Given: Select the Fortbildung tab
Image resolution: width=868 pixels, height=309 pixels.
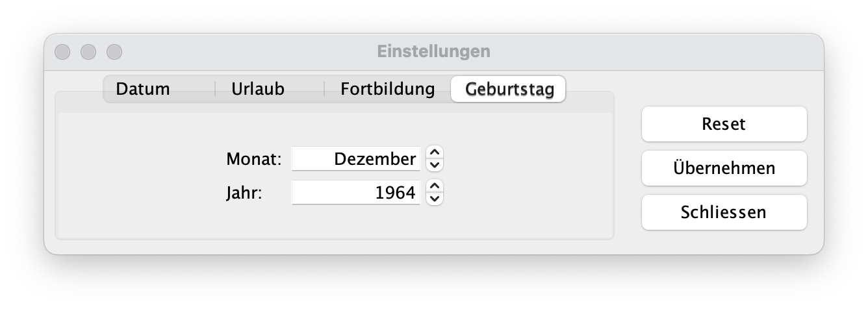Looking at the screenshot, I should (x=387, y=89).
